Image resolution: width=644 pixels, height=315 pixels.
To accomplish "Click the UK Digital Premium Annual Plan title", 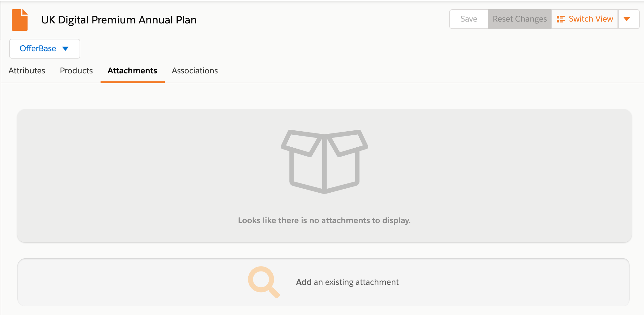I will tap(119, 20).
